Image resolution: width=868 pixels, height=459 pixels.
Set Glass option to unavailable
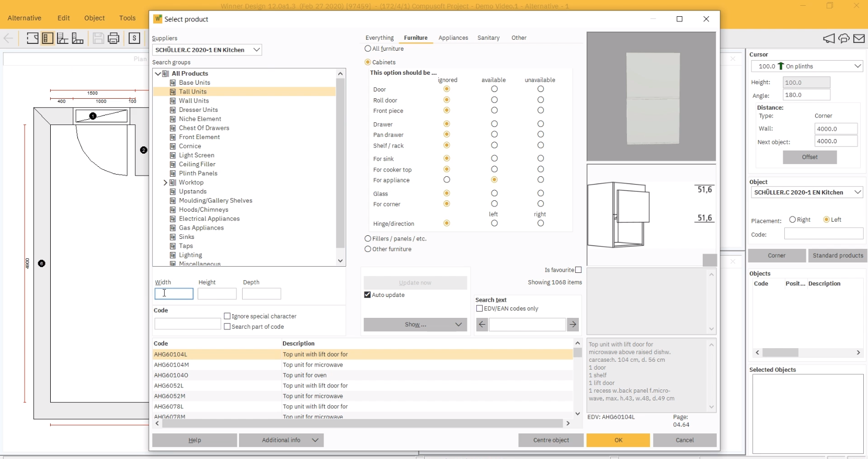[x=541, y=193]
